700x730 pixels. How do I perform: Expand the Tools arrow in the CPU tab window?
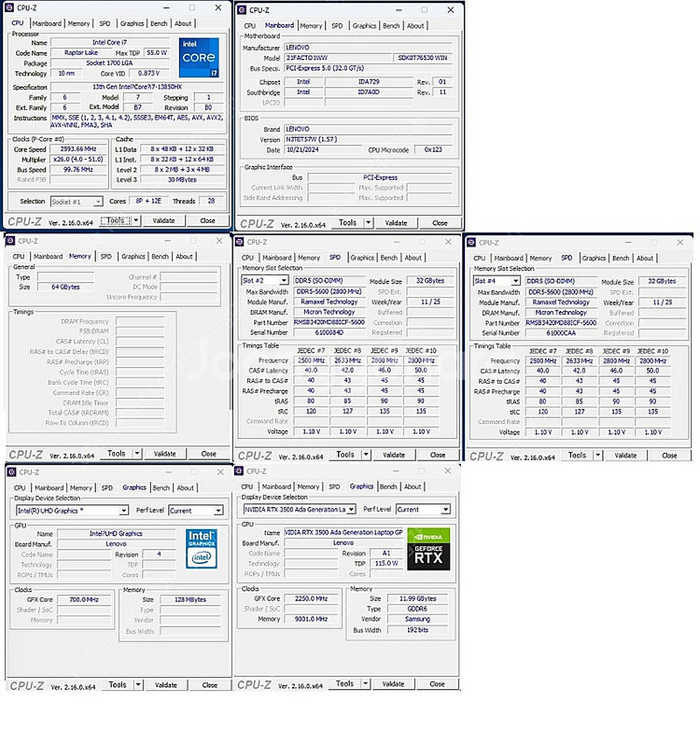[x=136, y=220]
